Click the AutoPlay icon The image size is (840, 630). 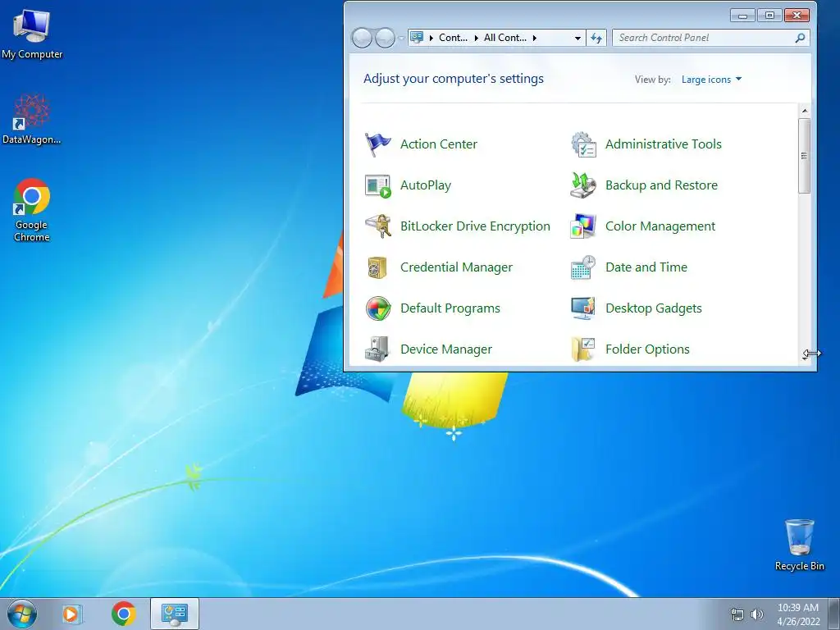click(x=377, y=185)
